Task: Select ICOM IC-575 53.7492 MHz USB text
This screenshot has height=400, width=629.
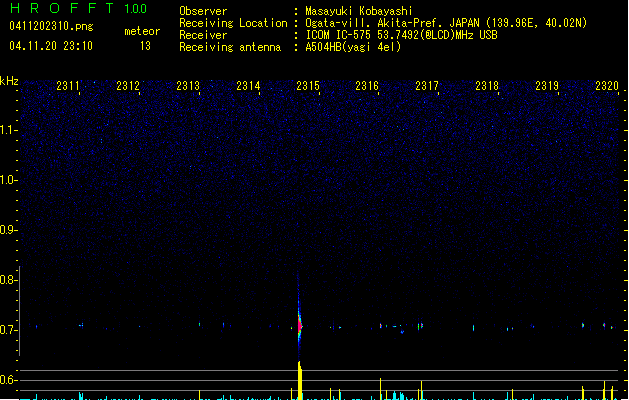Action: pos(402,35)
